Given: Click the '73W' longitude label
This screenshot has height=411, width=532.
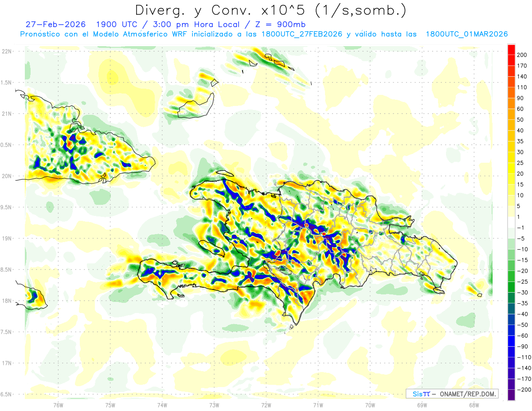Looking at the screenshot, I should pos(214,405).
